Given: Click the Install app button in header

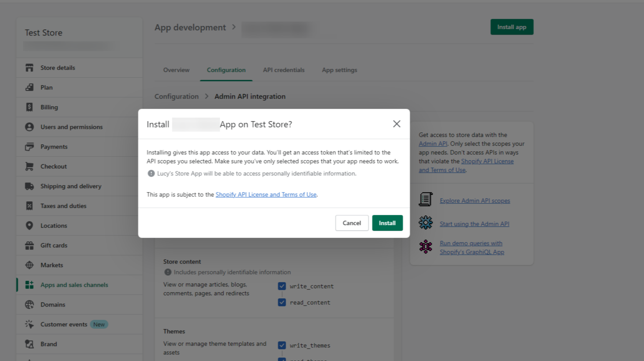Looking at the screenshot, I should 512,27.
